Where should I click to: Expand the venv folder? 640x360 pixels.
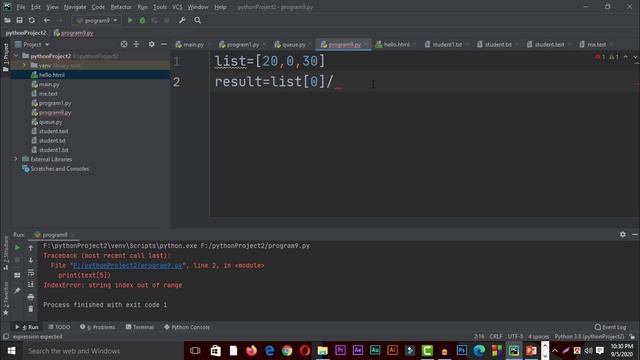24,65
